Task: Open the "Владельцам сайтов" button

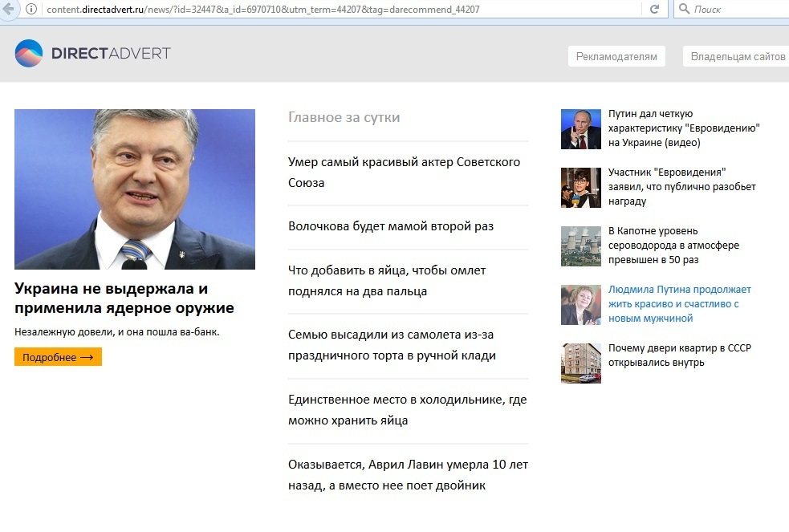Action: [x=737, y=56]
